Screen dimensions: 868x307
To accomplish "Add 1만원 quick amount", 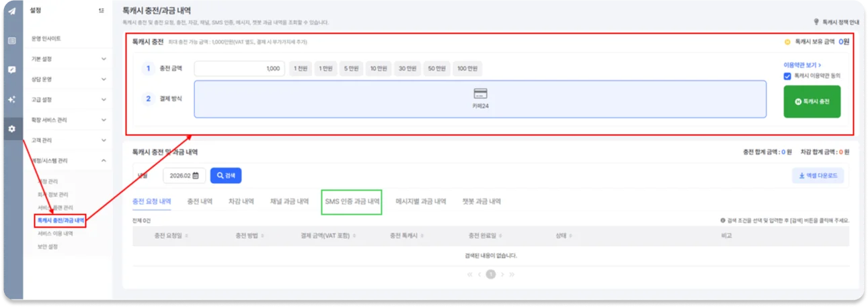I will (x=326, y=69).
